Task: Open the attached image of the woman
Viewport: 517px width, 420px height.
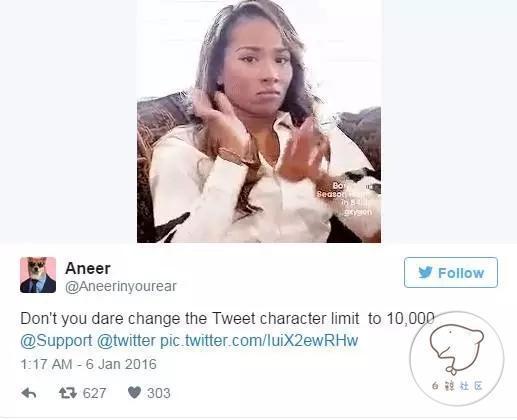Action: click(x=259, y=121)
